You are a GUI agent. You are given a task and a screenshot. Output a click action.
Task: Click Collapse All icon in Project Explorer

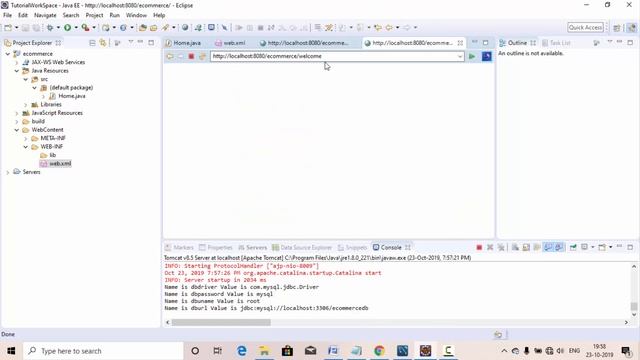[x=92, y=43]
